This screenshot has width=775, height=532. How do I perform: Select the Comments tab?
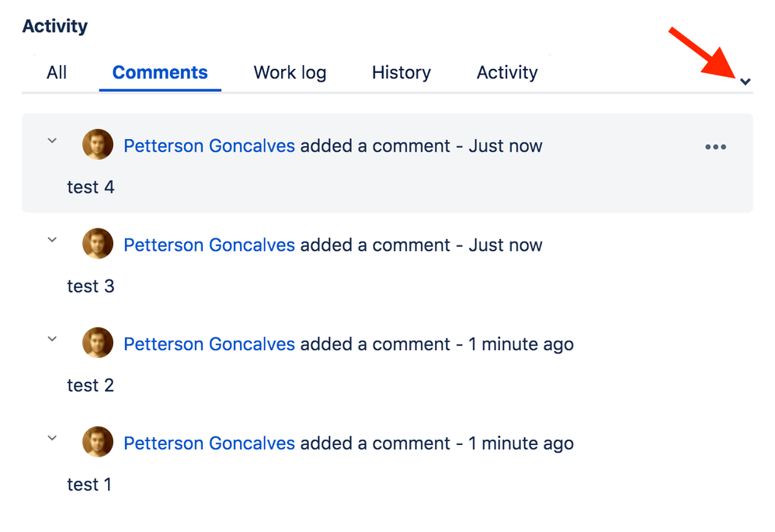pos(160,72)
